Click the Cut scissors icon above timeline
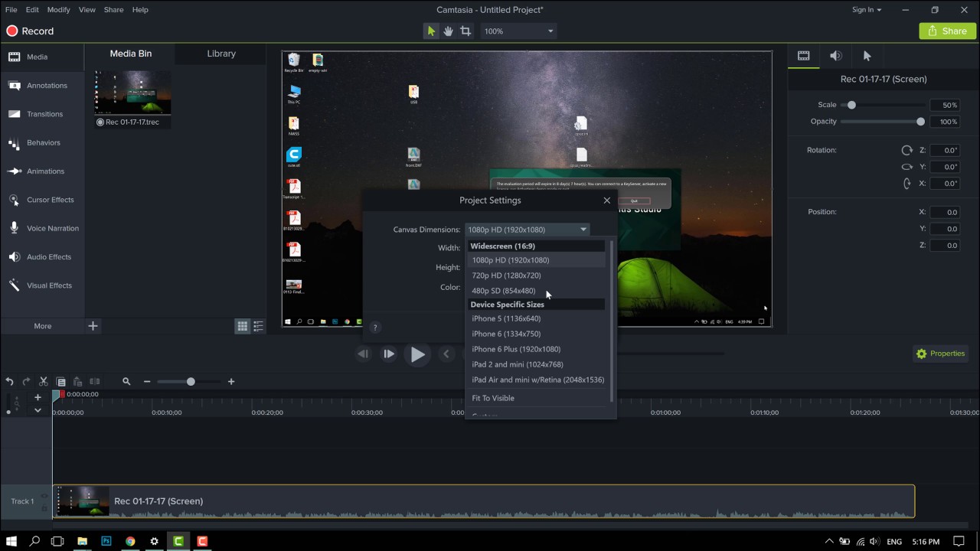This screenshot has height=551, width=980. (x=44, y=381)
